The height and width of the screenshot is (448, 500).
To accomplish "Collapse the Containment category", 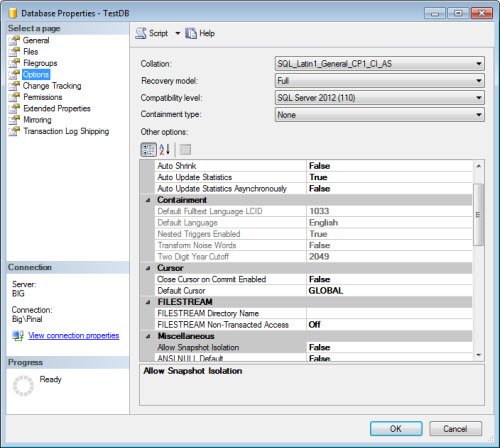I will click(x=148, y=200).
